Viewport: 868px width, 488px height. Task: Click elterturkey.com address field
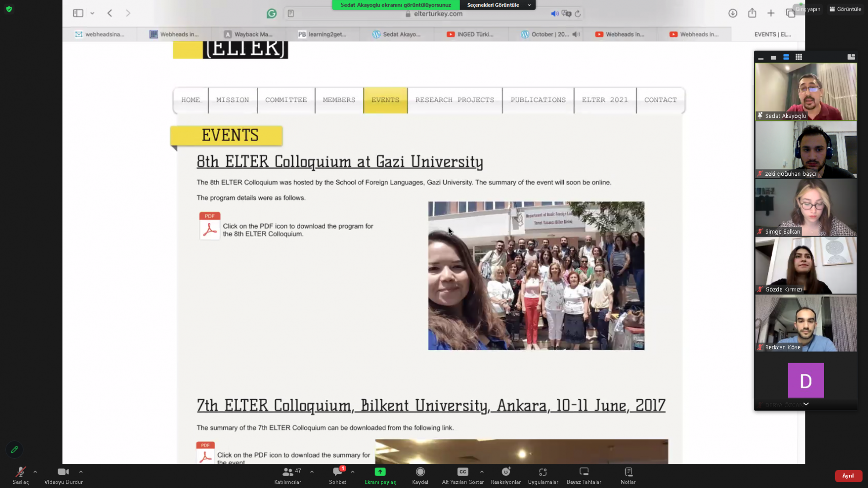click(x=434, y=14)
